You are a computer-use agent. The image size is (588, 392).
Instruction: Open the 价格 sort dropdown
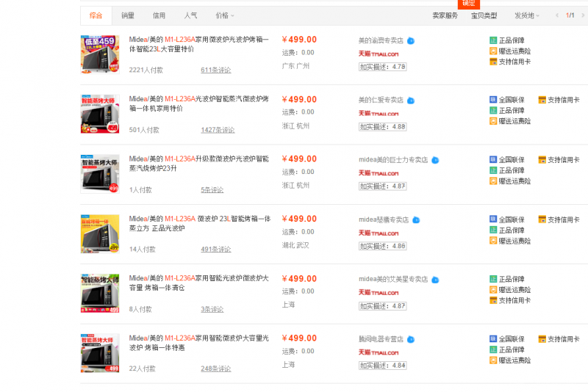click(x=225, y=15)
